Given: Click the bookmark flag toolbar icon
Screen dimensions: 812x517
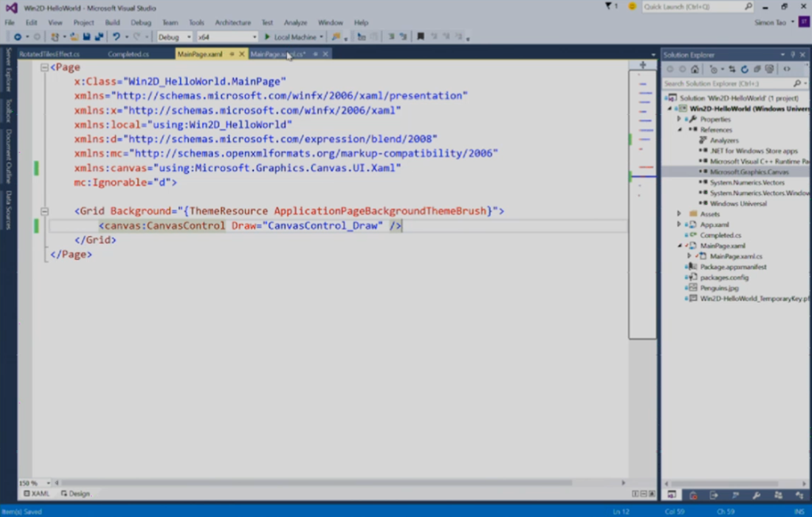Looking at the screenshot, I should tap(420, 36).
